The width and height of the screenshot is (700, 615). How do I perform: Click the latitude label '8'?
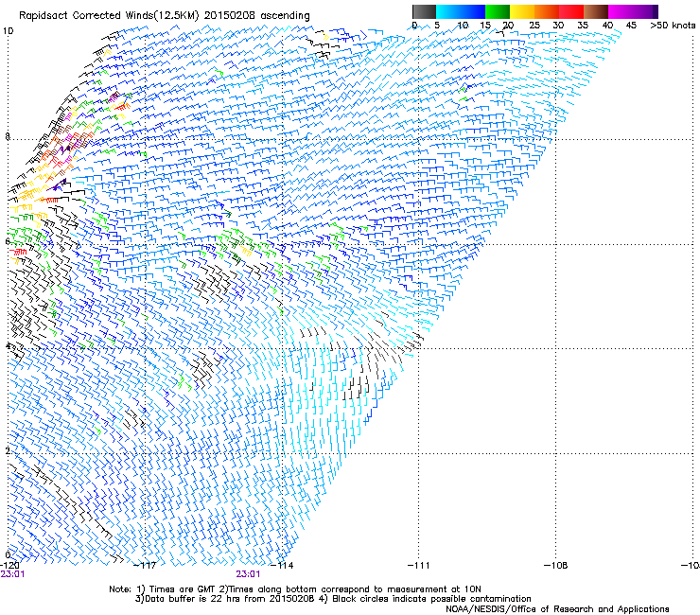tap(8, 136)
